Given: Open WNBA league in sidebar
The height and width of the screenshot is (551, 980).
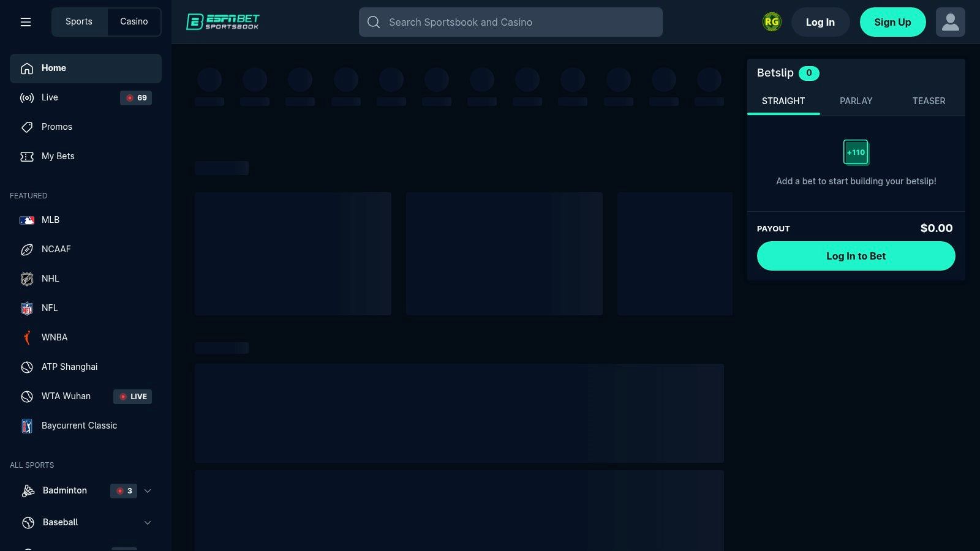Looking at the screenshot, I should 54,337.
